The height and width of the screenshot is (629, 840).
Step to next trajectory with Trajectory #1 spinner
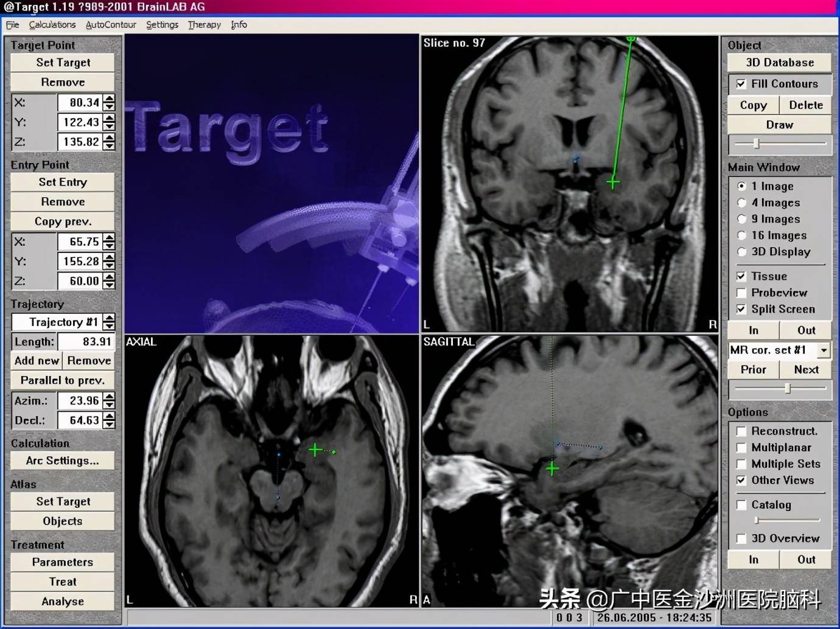(109, 318)
